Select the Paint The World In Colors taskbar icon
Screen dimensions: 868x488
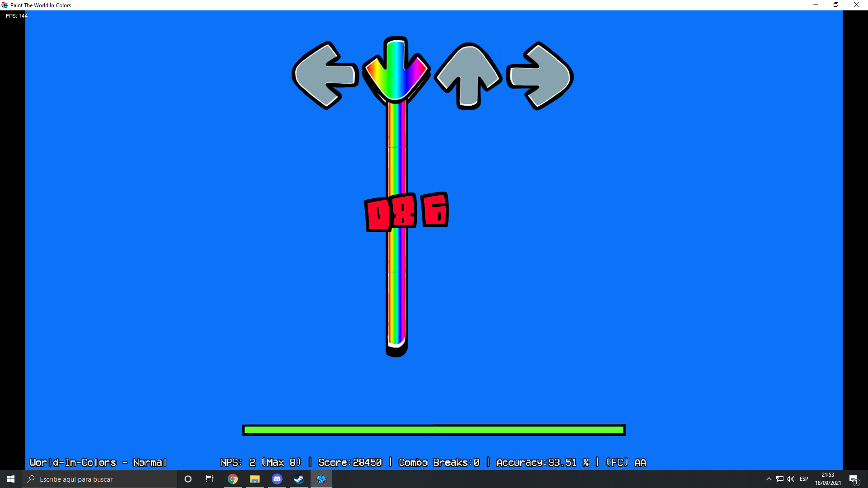click(321, 479)
